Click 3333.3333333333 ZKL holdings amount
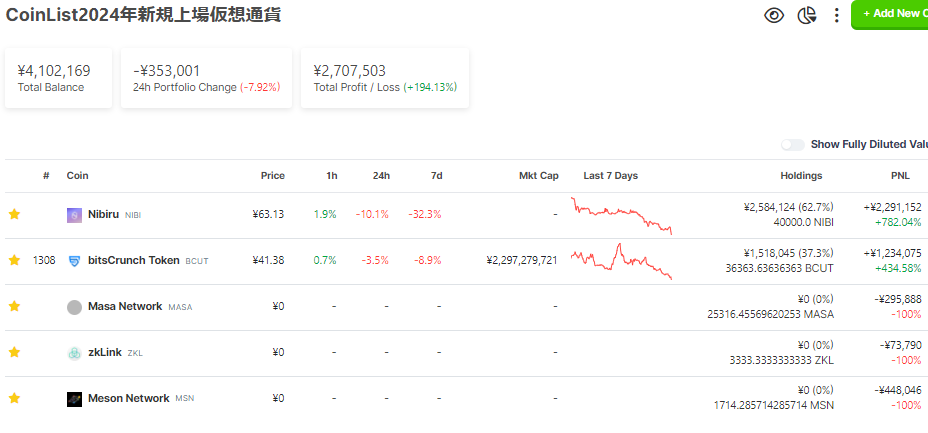 click(x=782, y=360)
